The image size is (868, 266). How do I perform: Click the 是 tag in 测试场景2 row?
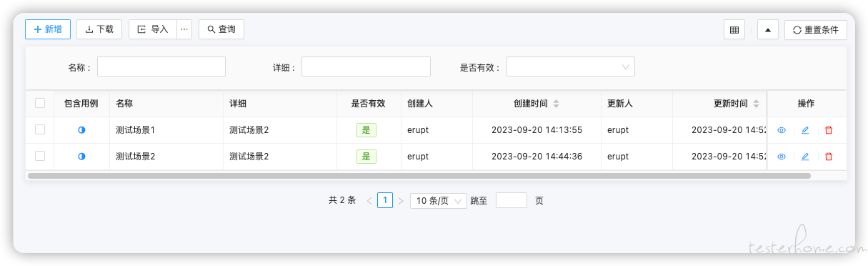point(366,157)
